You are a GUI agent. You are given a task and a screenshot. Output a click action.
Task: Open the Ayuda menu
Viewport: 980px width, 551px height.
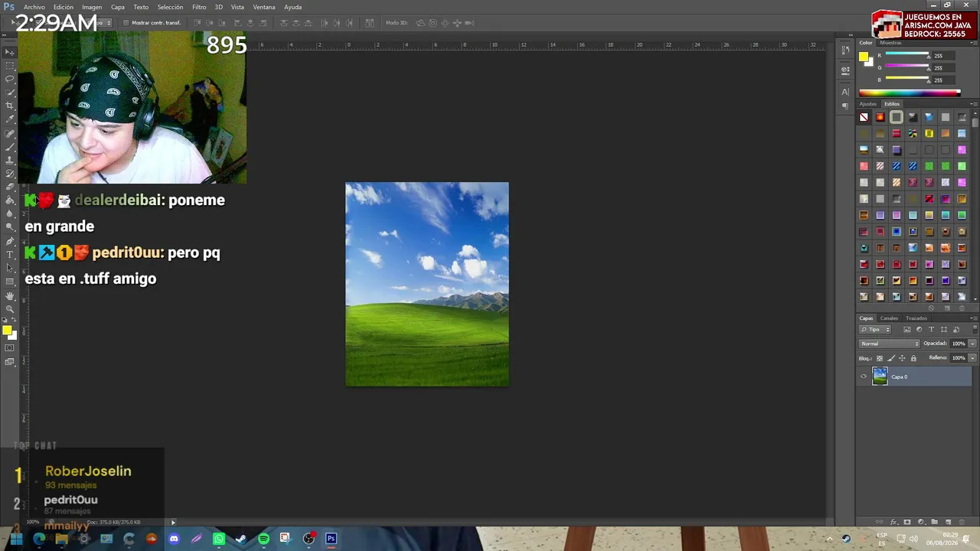tap(292, 7)
